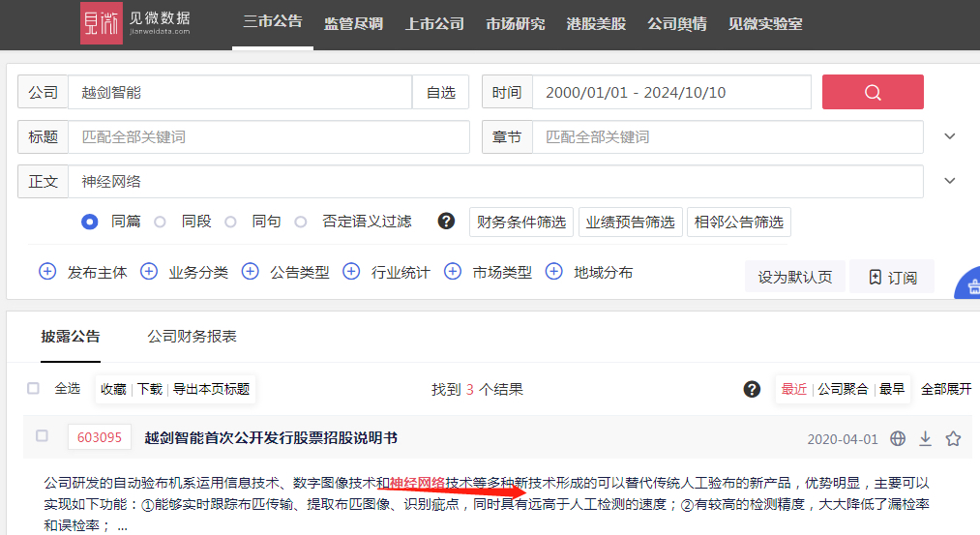Open the 港股美股 nav tab
Image resolution: width=980 pixels, height=535 pixels.
596,24
